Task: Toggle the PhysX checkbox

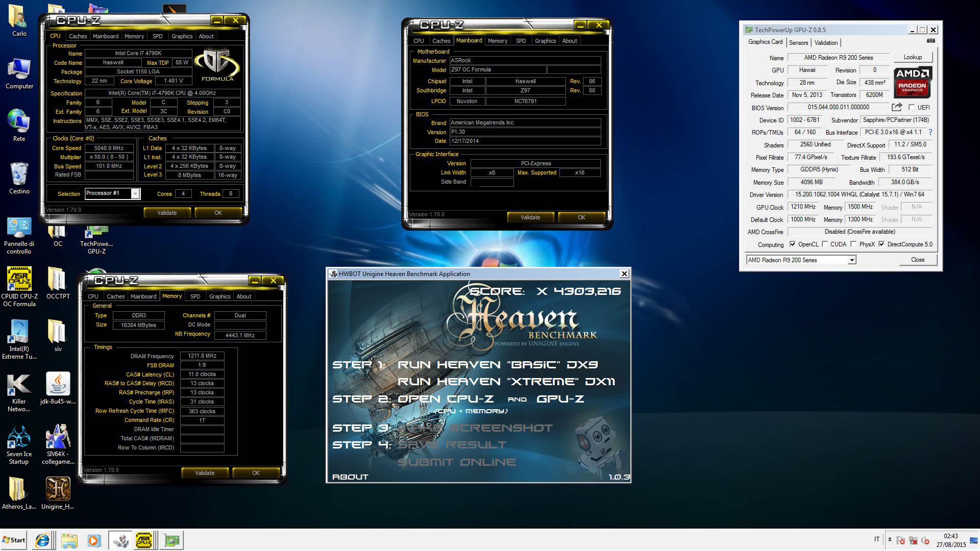Action: tap(853, 244)
